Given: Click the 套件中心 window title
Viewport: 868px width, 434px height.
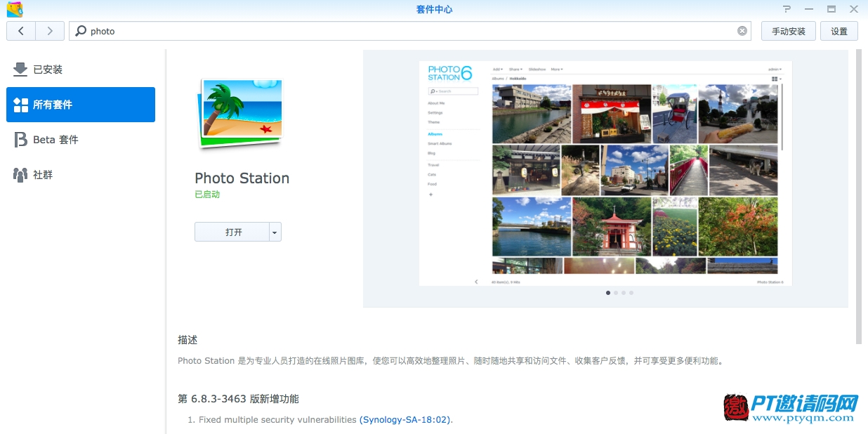Looking at the screenshot, I should [434, 9].
